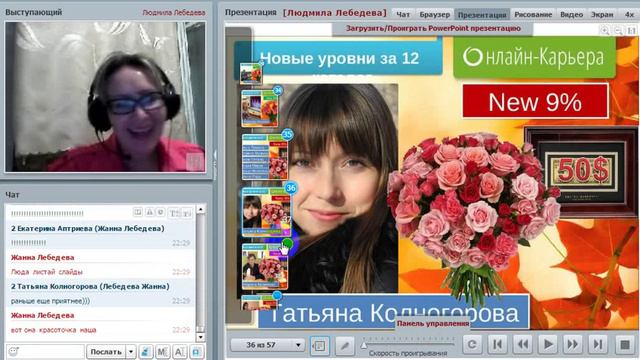Open the Браузер tab
This screenshot has height=360, width=640.
click(435, 14)
